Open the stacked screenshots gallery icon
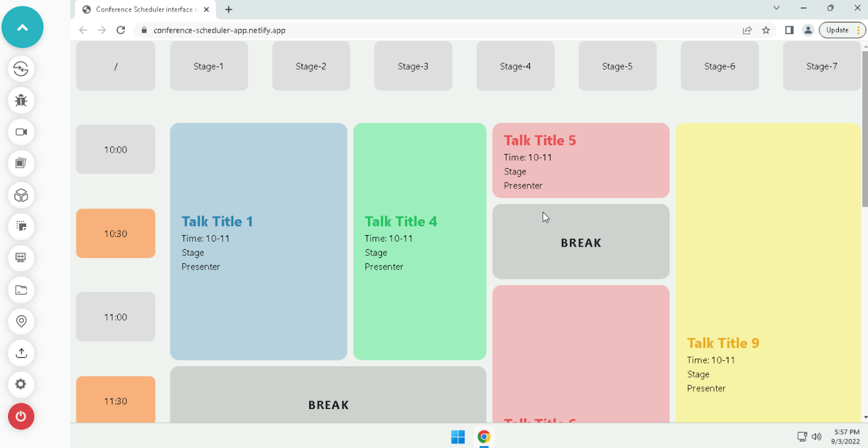868x448 pixels. (x=21, y=163)
